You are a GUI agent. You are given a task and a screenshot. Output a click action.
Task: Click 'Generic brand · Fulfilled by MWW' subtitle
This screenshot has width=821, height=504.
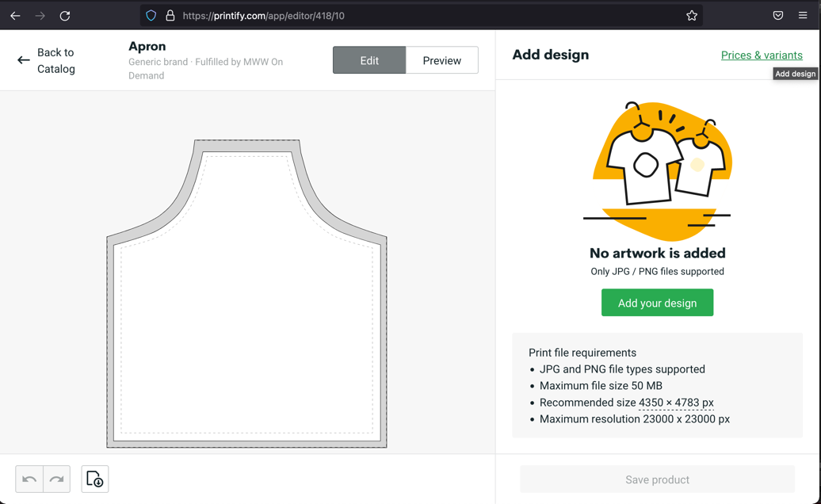pyautogui.click(x=205, y=68)
